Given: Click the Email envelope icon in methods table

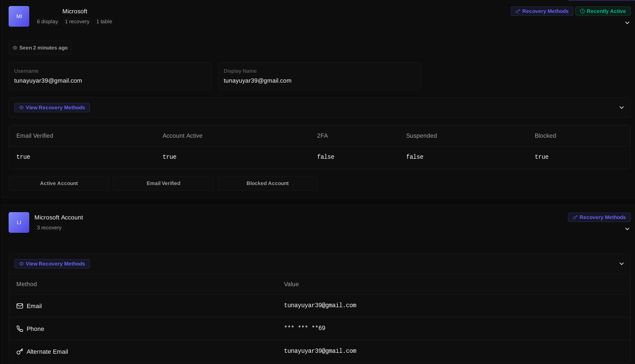Looking at the screenshot, I should point(20,306).
